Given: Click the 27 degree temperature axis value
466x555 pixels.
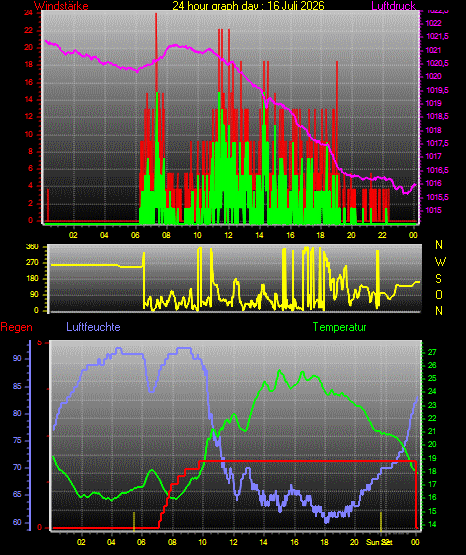Looking at the screenshot, I should 432,352.
